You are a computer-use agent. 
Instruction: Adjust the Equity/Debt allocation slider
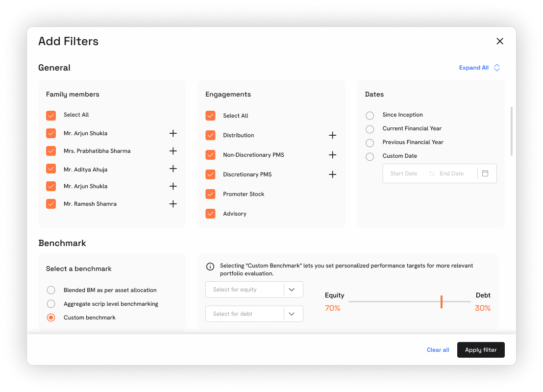(x=441, y=302)
